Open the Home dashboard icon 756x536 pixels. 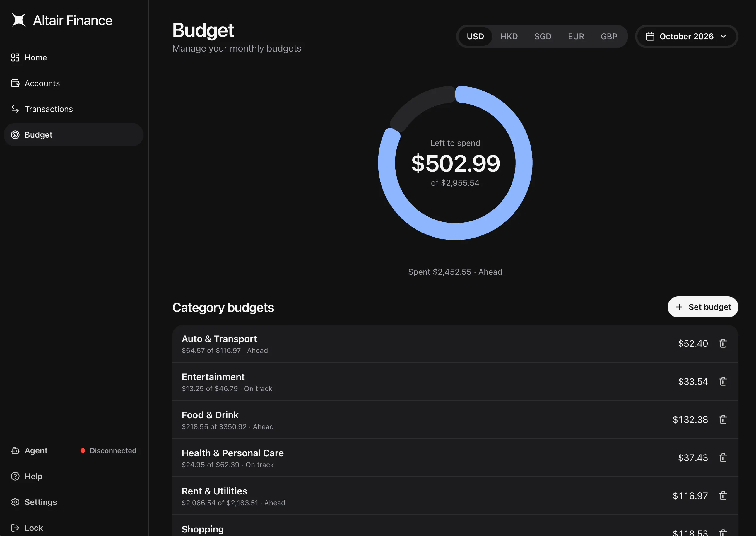point(15,57)
